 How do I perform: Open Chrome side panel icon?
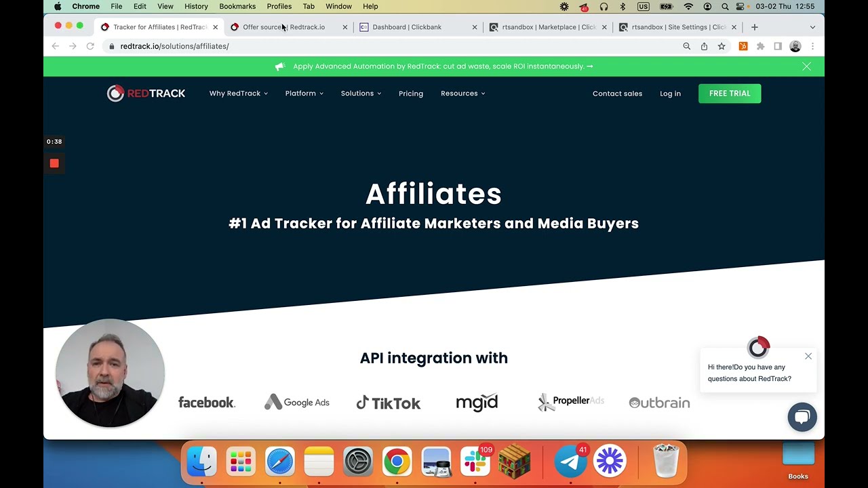tap(778, 46)
